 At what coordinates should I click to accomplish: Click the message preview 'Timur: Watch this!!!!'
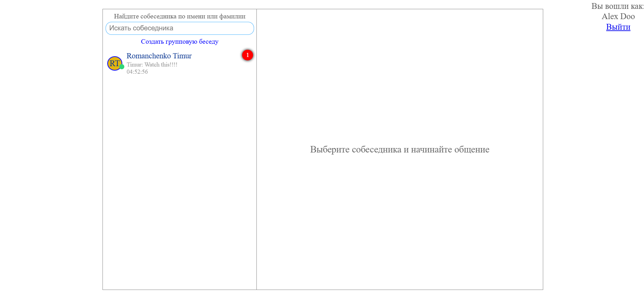(x=152, y=65)
